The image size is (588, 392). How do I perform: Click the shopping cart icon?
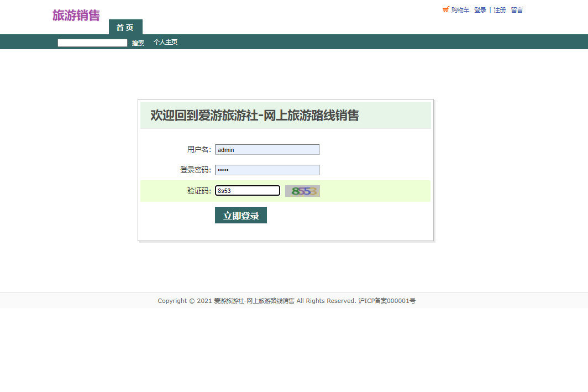coord(445,9)
